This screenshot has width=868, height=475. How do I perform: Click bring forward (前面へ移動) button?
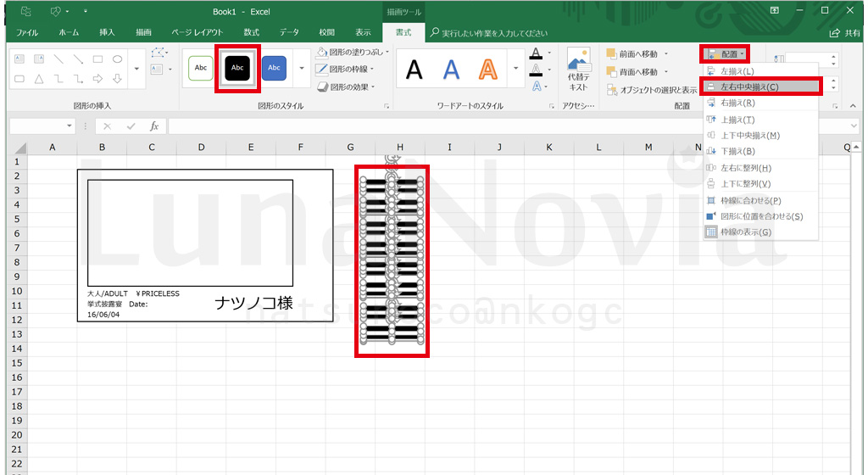(x=637, y=53)
